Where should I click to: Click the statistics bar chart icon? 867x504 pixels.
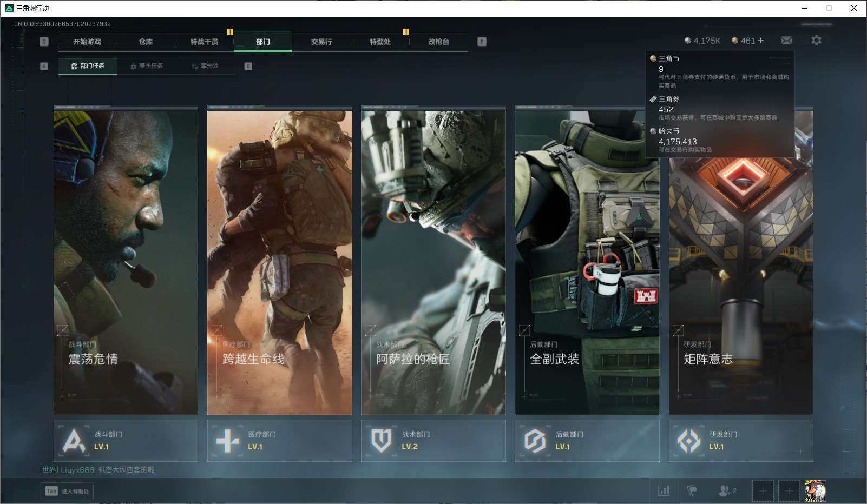(664, 490)
